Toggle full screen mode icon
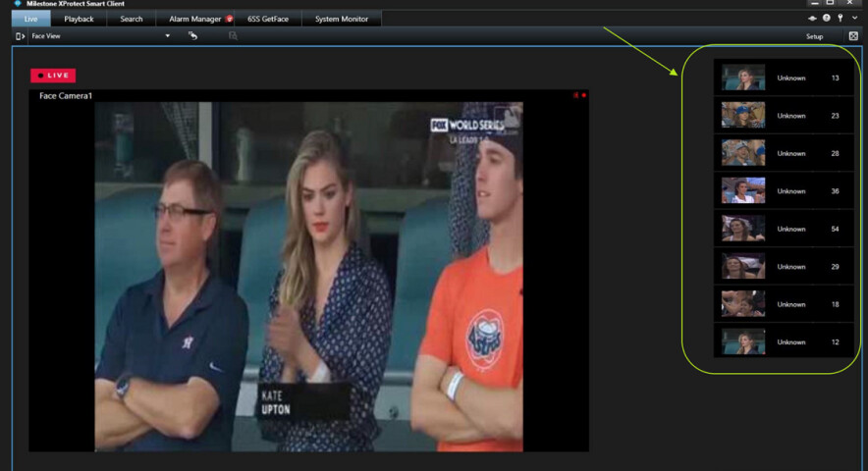868x471 pixels. [x=853, y=36]
